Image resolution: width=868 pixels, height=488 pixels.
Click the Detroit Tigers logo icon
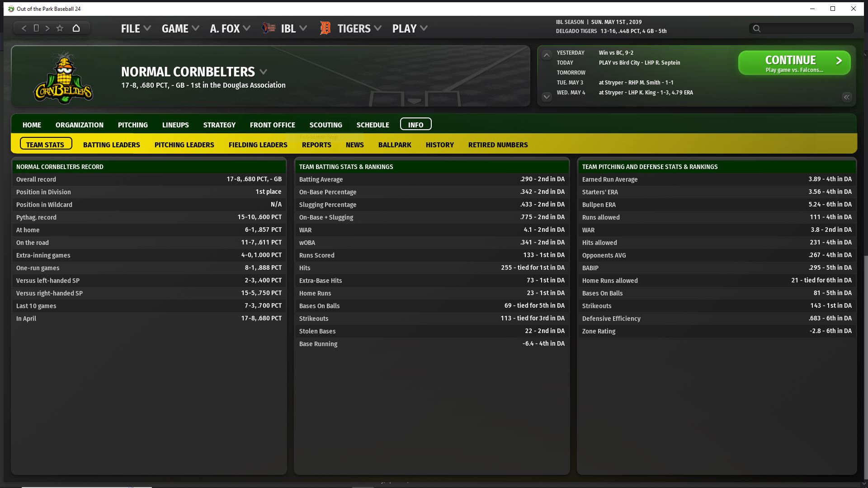click(325, 28)
